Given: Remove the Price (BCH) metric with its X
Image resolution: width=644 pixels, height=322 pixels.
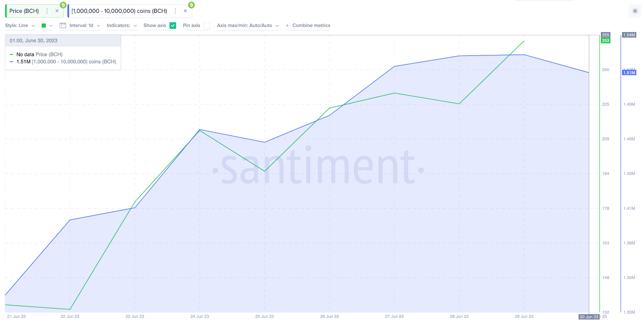Looking at the screenshot, I should 57,11.
